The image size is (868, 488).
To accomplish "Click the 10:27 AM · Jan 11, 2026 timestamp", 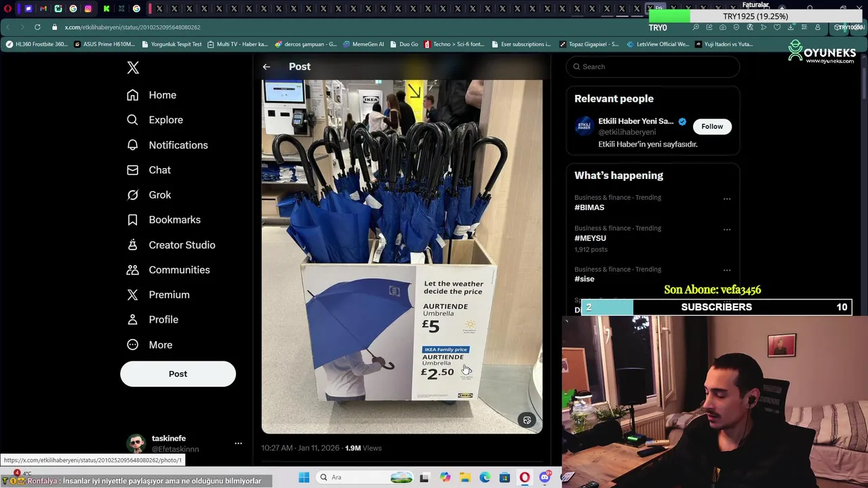I will tap(300, 448).
